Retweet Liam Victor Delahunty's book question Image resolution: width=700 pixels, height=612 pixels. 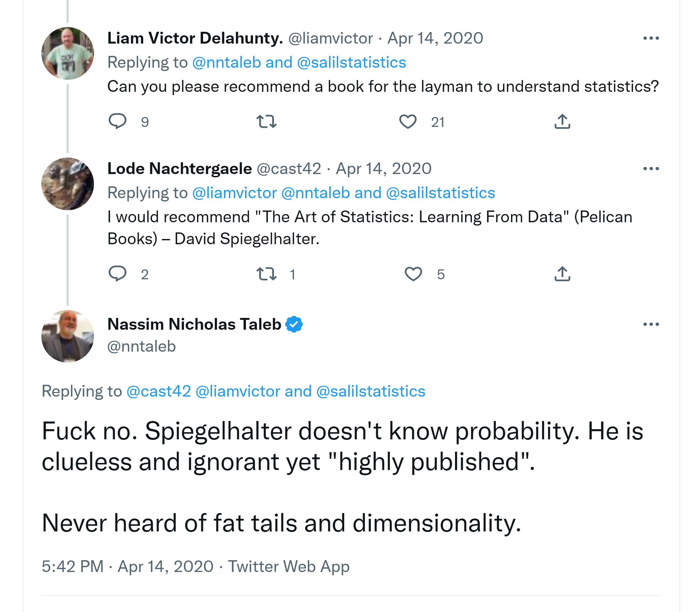pos(266,121)
